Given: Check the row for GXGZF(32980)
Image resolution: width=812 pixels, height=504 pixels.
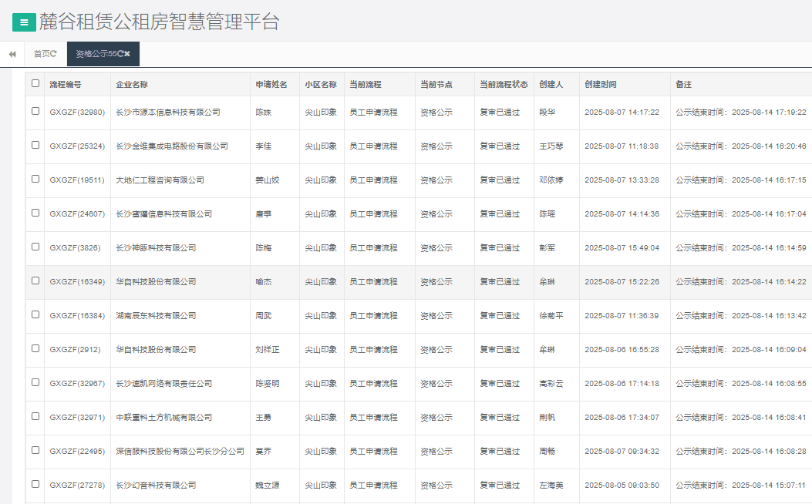Looking at the screenshot, I should 35,111.
